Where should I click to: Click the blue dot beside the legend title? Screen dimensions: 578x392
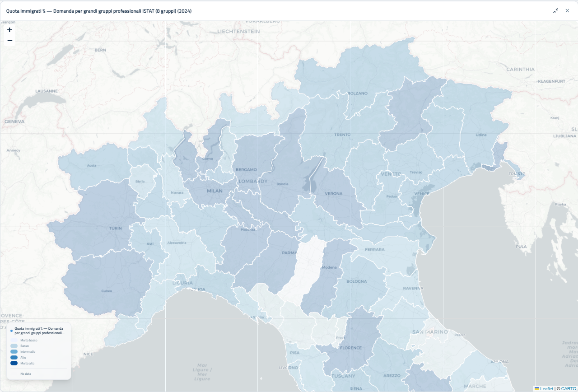tap(11, 331)
